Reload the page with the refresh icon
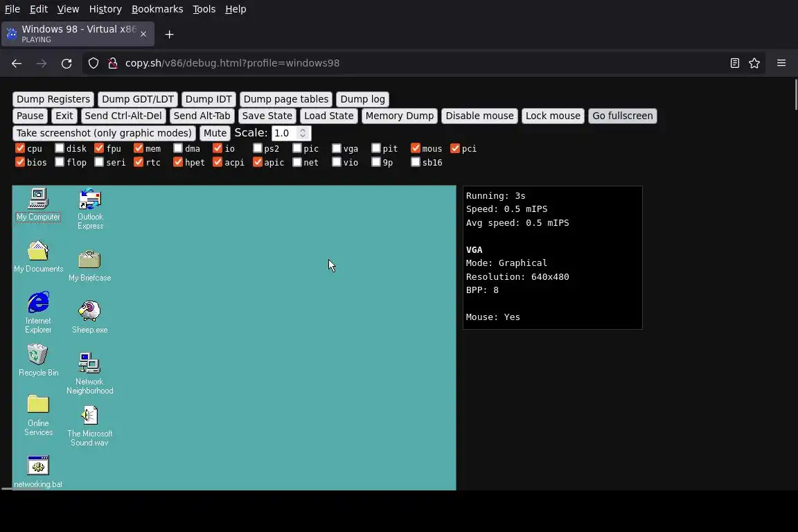 point(66,63)
